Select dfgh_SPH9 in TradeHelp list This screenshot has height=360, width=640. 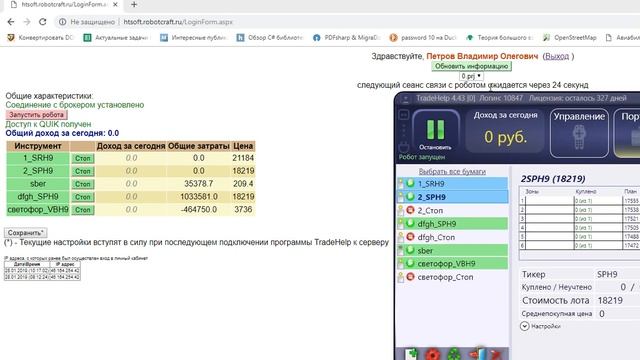pyautogui.click(x=453, y=224)
